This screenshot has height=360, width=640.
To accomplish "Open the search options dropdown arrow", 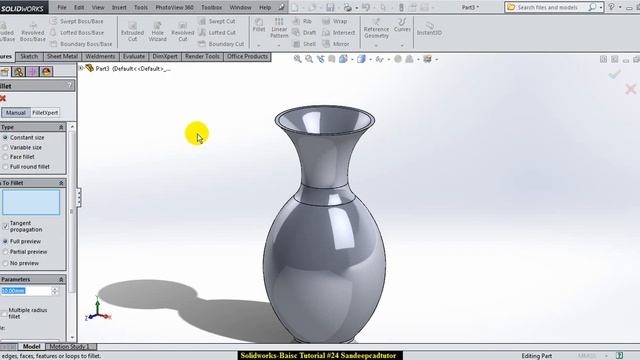I will (600, 8).
